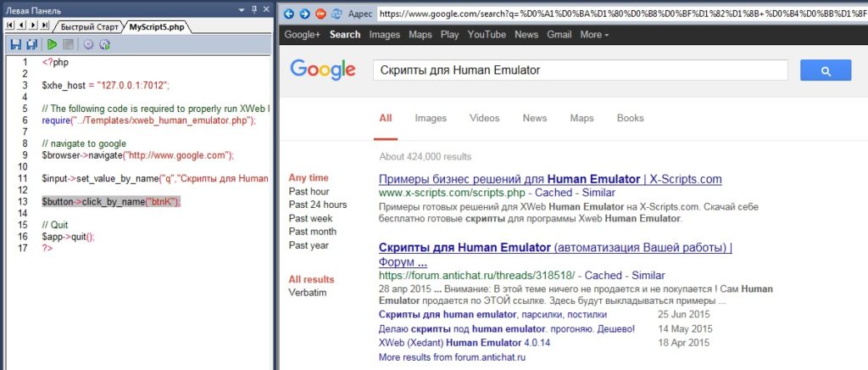Click next tab arrow in tab strip
868x370 pixels.
click(x=33, y=25)
